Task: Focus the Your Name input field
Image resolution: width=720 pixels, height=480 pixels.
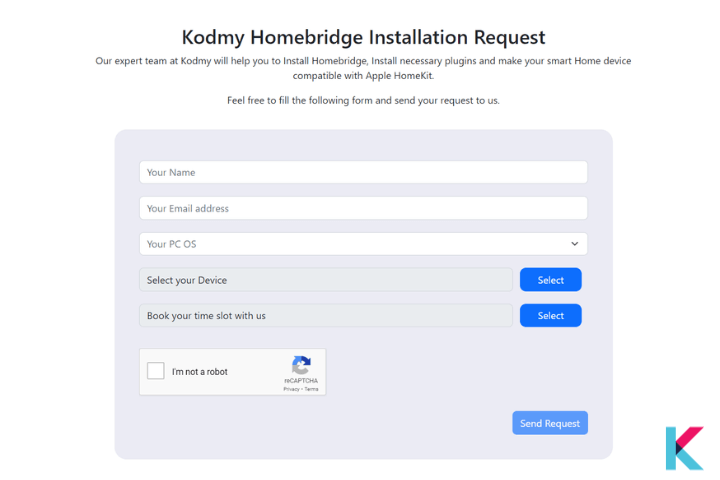Action: [363, 172]
